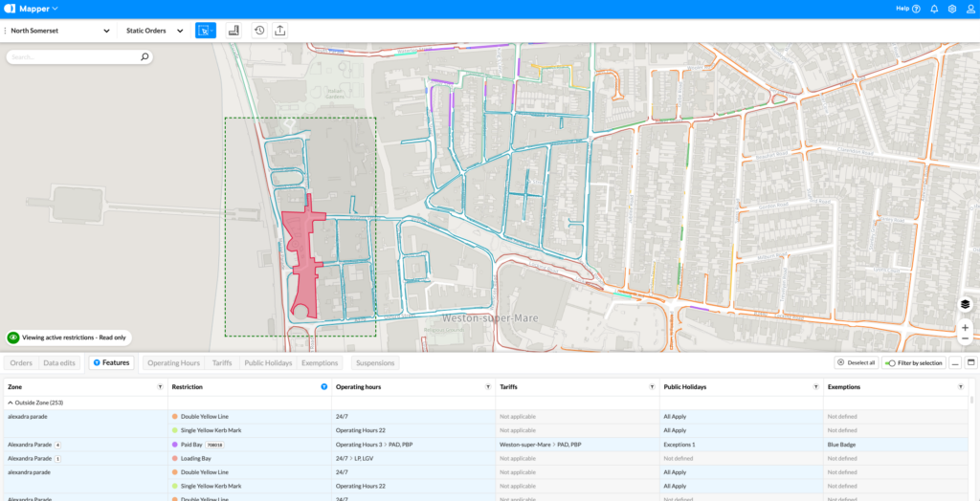Image resolution: width=980 pixels, height=501 pixels.
Task: Switch to the Suspensions tab
Action: [x=375, y=363]
